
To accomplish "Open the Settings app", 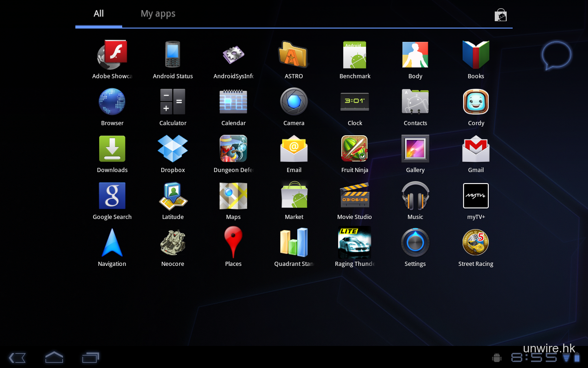I will (x=415, y=243).
